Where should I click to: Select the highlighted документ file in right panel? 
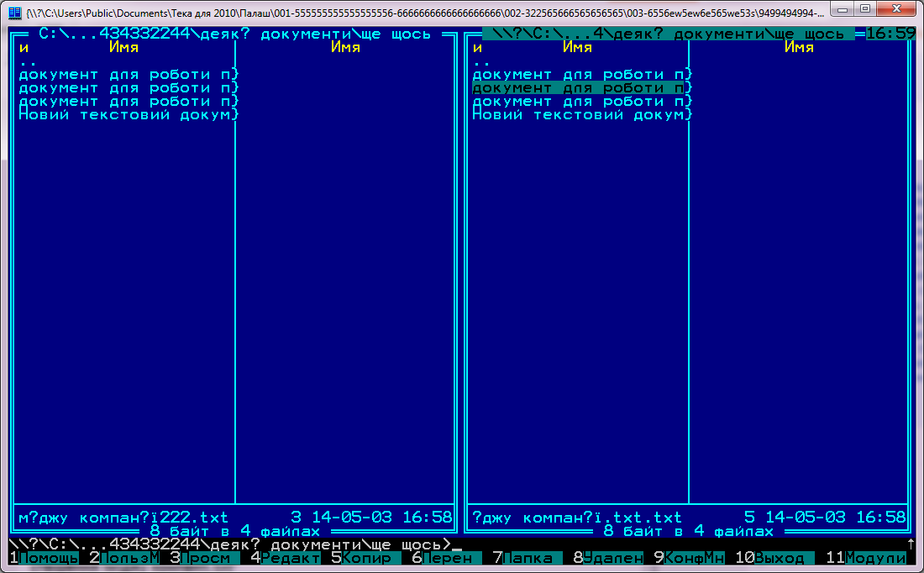pyautogui.click(x=580, y=88)
